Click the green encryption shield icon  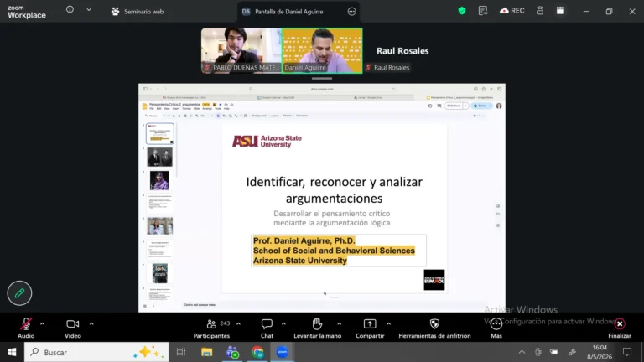point(462,11)
